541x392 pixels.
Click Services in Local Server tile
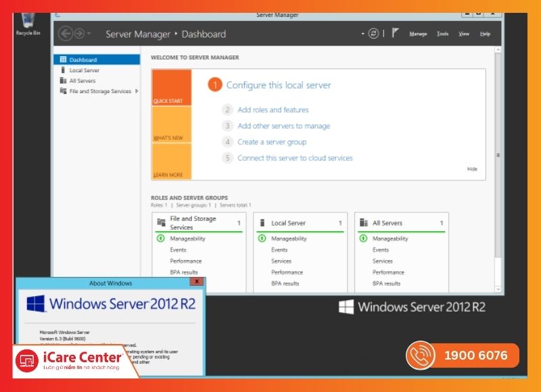click(x=281, y=261)
